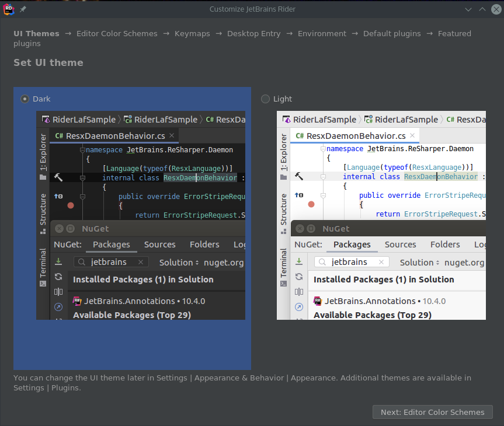Click the open-in-browser arrow icon in Light preview
The height and width of the screenshot is (426, 504).
[299, 307]
